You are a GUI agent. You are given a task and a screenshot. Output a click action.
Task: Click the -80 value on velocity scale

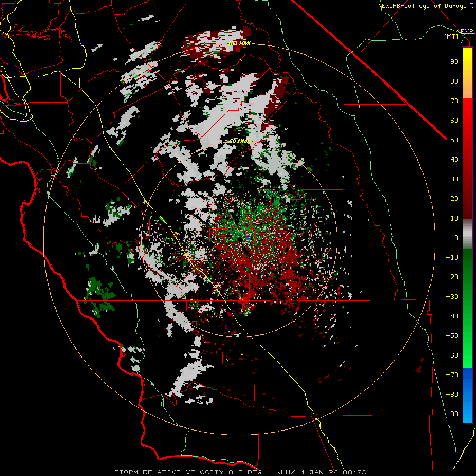point(452,395)
